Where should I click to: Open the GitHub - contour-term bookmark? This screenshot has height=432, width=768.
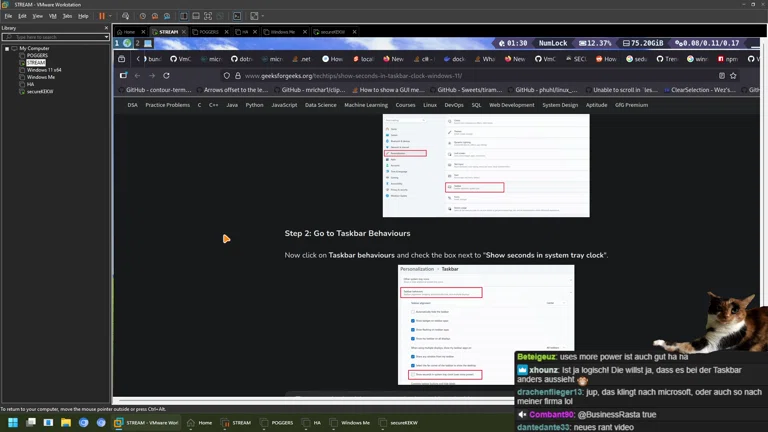point(155,90)
